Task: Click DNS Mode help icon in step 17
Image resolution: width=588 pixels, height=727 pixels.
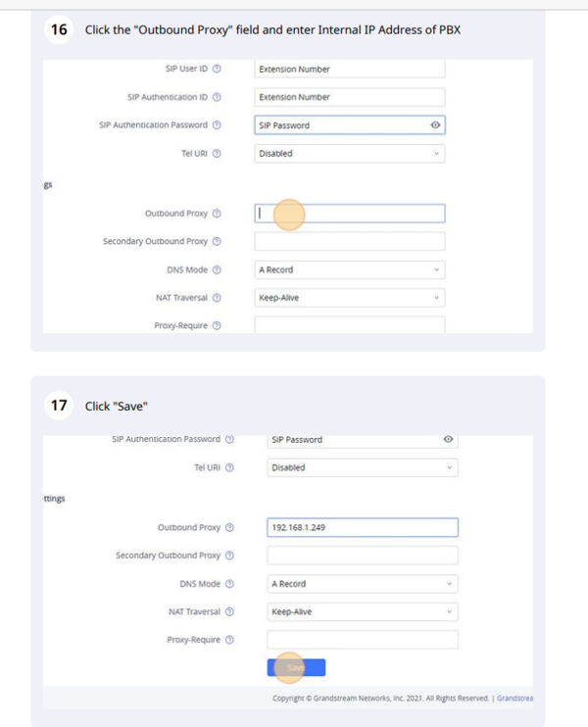Action: (x=229, y=584)
